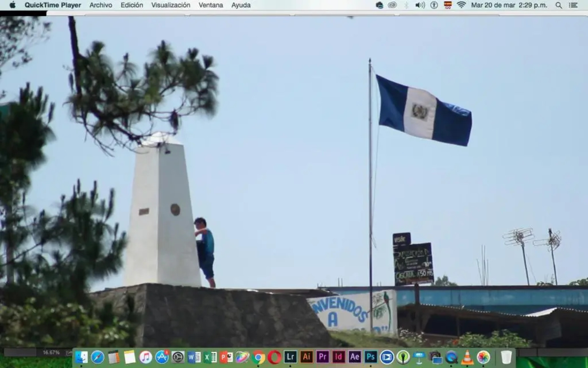Open VLC media player from the dock
This screenshot has width=588, height=368.
coord(467,357)
